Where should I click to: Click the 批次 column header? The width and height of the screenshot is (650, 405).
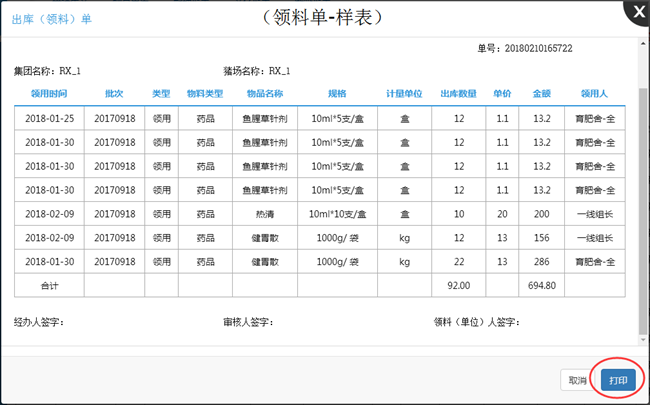click(x=114, y=93)
